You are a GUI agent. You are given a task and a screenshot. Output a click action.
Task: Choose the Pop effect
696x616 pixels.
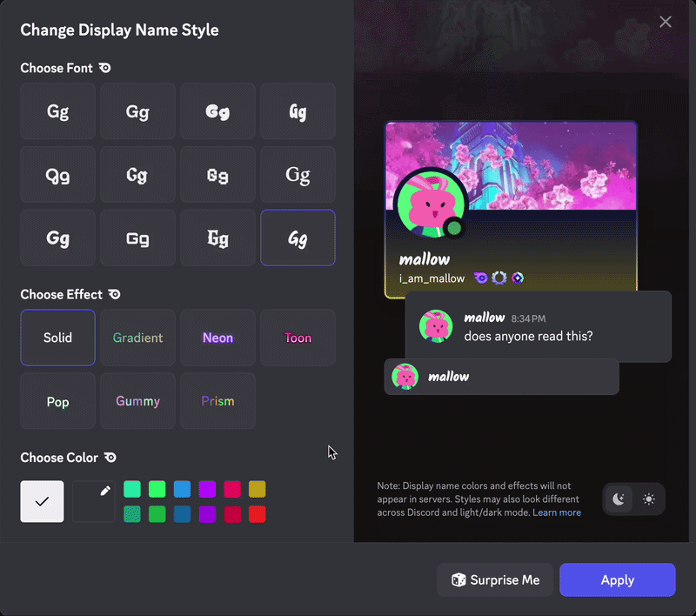[x=57, y=401]
